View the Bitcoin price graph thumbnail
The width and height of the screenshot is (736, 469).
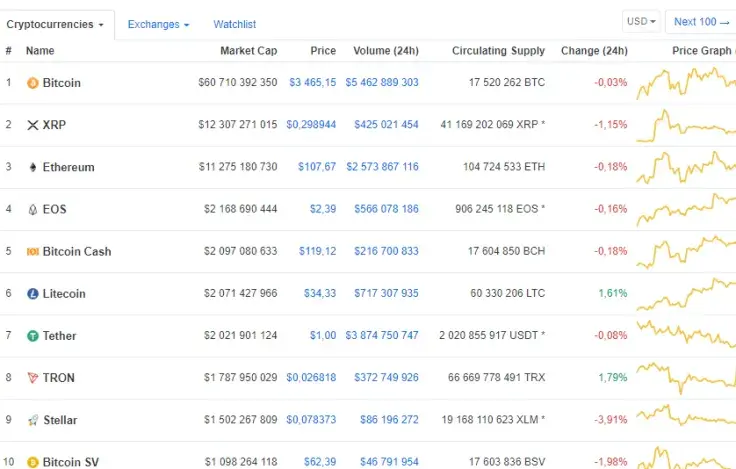coord(686,82)
